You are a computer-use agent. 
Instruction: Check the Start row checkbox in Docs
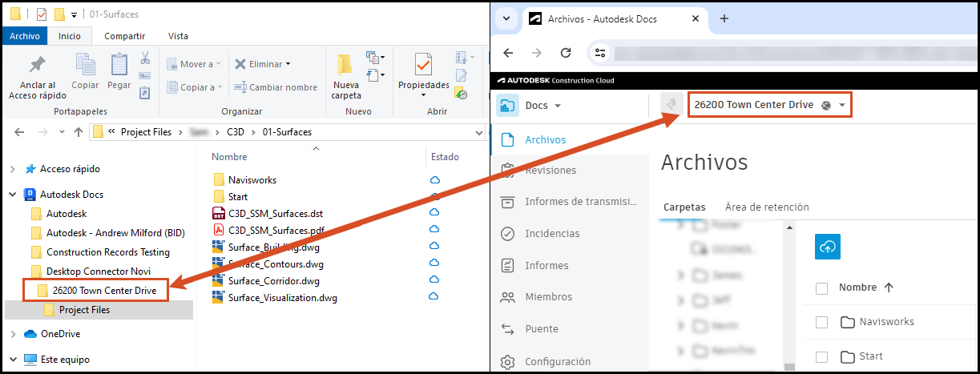821,356
